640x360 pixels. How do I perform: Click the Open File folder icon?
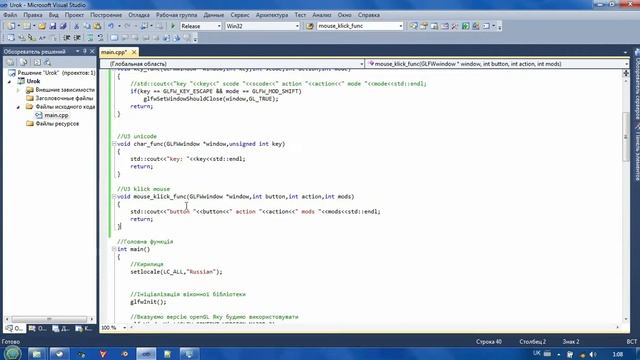point(42,26)
